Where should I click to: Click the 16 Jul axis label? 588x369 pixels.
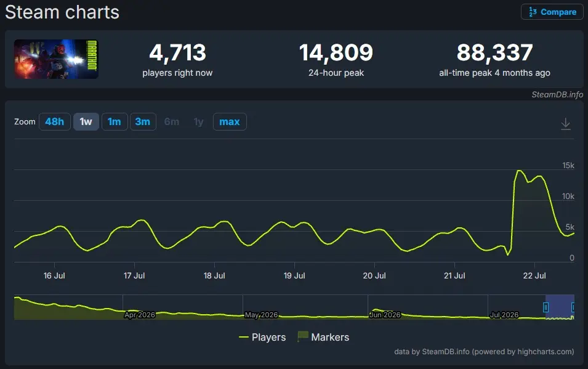coord(54,275)
